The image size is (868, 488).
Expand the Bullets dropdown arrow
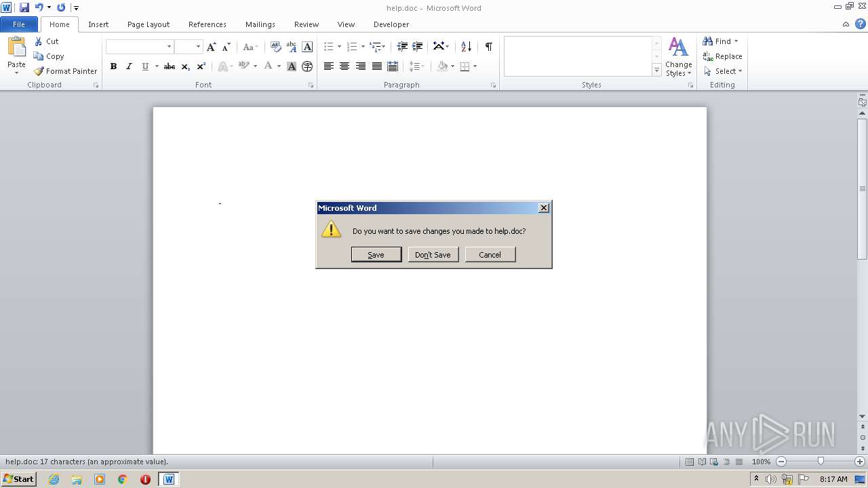[340, 47]
